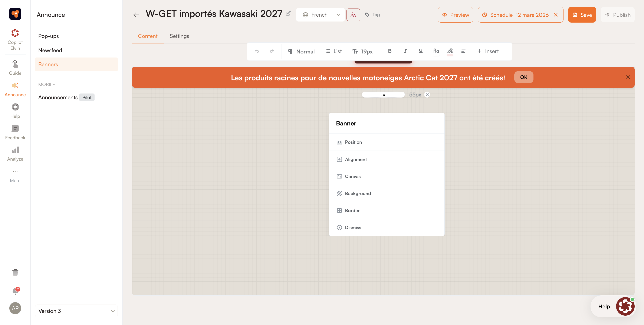Open the Normal paragraph style dropdown
644x325 pixels.
click(x=301, y=52)
